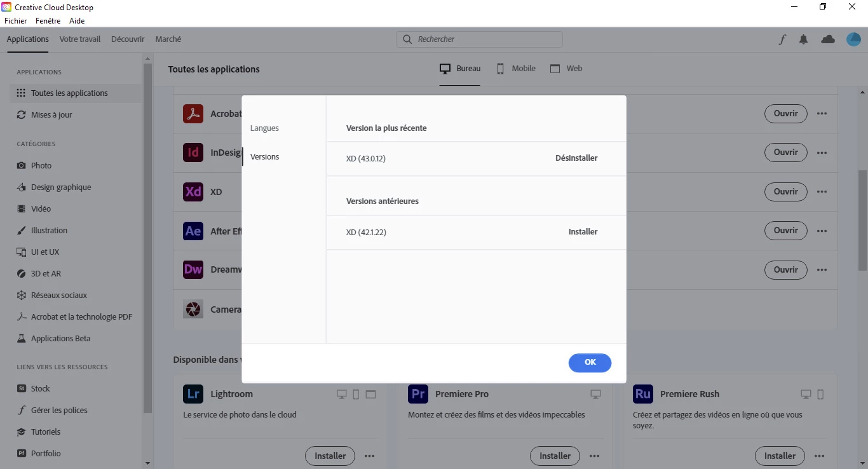This screenshot has width=868, height=469.
Task: Select Langues in the dialog
Action: coord(264,128)
